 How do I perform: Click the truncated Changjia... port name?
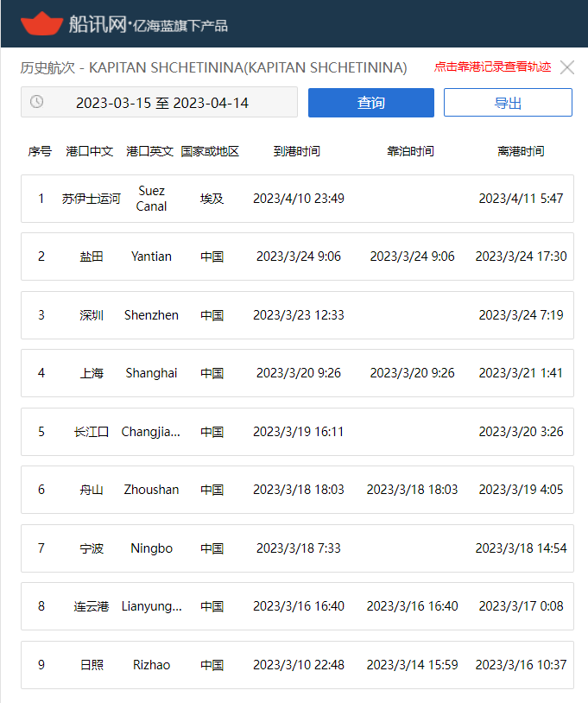click(x=150, y=432)
